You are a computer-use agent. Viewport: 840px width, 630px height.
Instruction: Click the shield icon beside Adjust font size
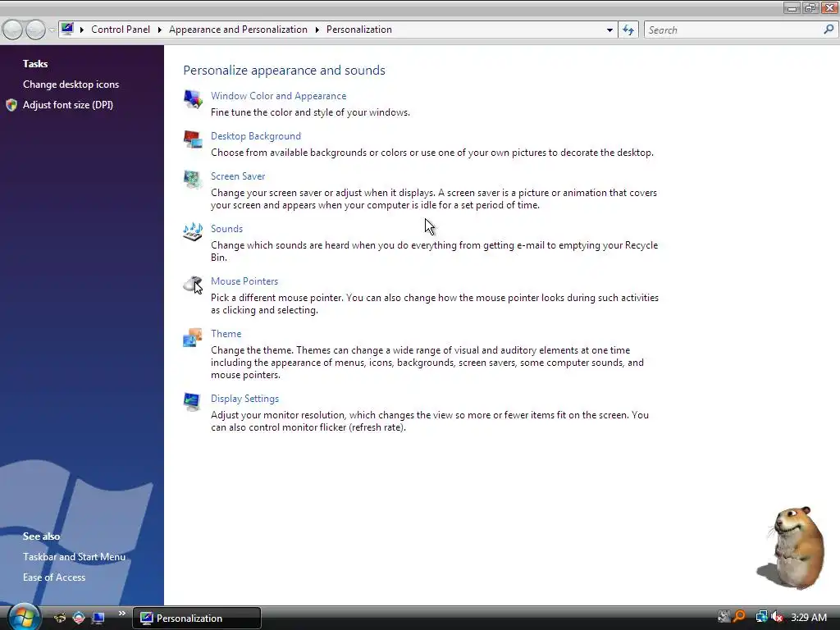pyautogui.click(x=11, y=105)
